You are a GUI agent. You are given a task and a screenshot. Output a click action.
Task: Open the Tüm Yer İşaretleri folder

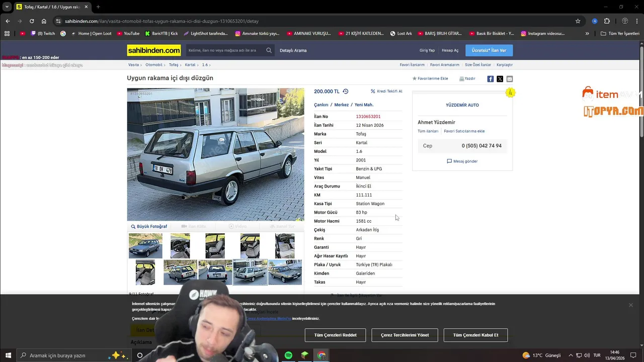[x=620, y=34]
